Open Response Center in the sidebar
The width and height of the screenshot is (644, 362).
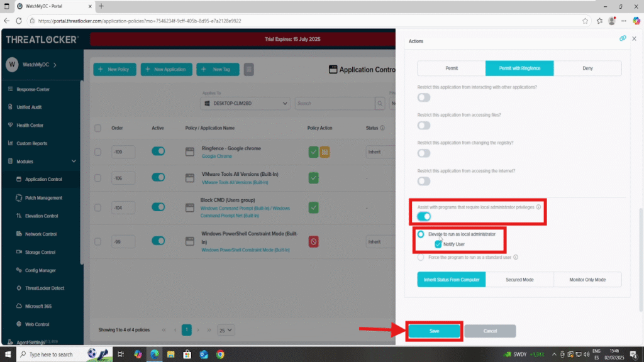click(x=33, y=89)
